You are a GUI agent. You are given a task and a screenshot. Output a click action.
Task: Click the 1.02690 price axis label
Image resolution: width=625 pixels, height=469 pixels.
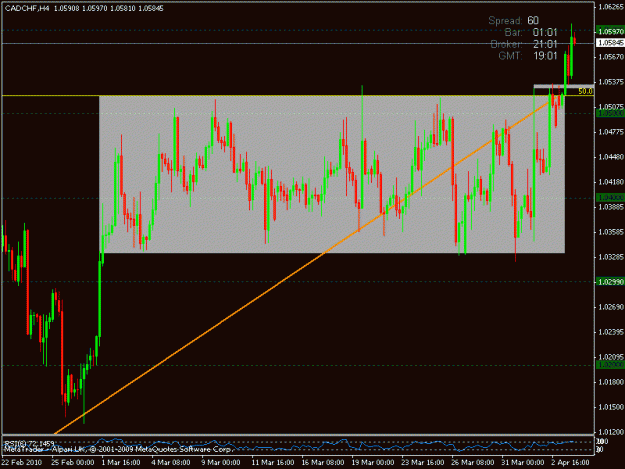click(611, 307)
